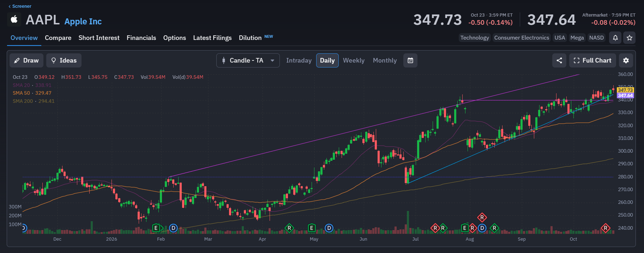This screenshot has width=644, height=253.
Task: Open the Financials tab
Action: coord(141,38)
